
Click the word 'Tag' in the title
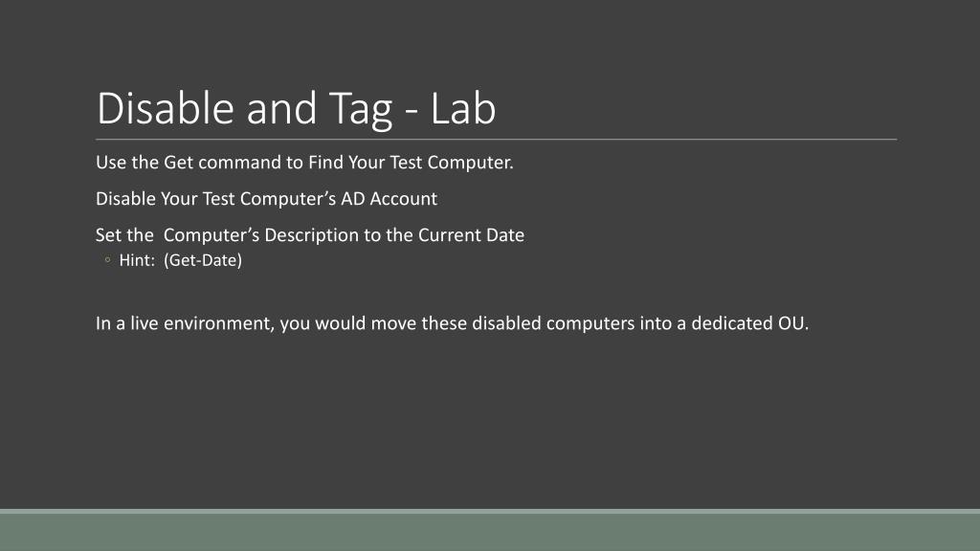pos(361,111)
